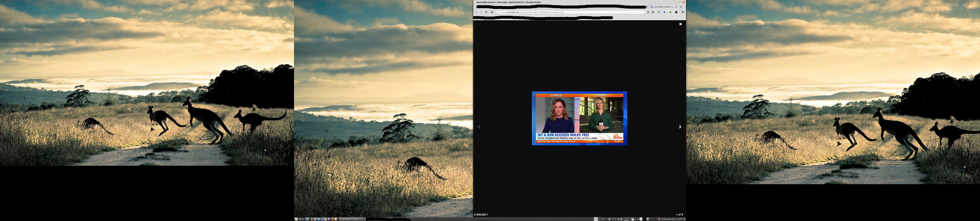Bookmark this page with star icon
This screenshot has width=980, height=221.
coord(648,12)
